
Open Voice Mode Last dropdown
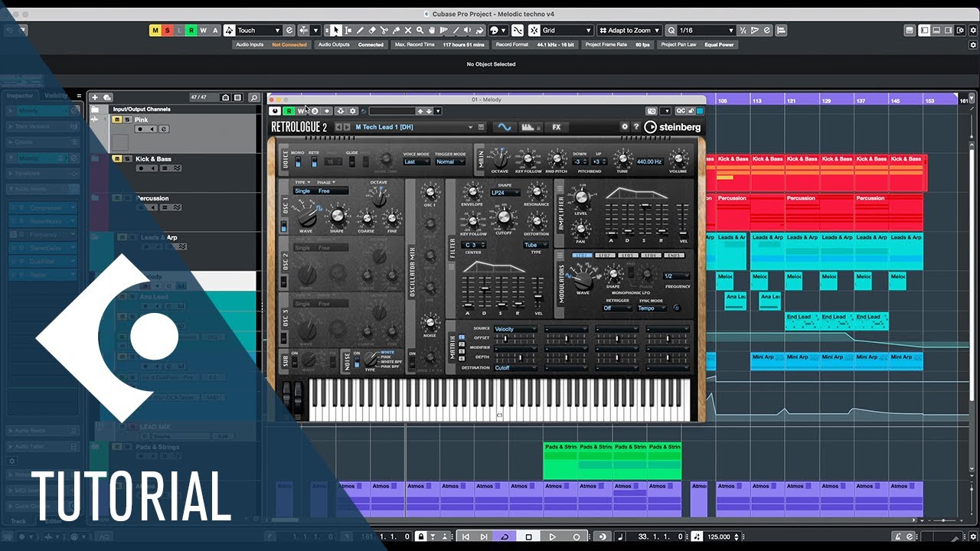[x=416, y=161]
